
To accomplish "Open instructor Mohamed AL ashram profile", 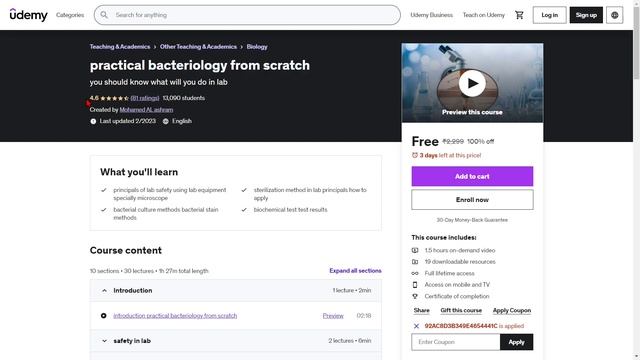I will [x=146, y=109].
